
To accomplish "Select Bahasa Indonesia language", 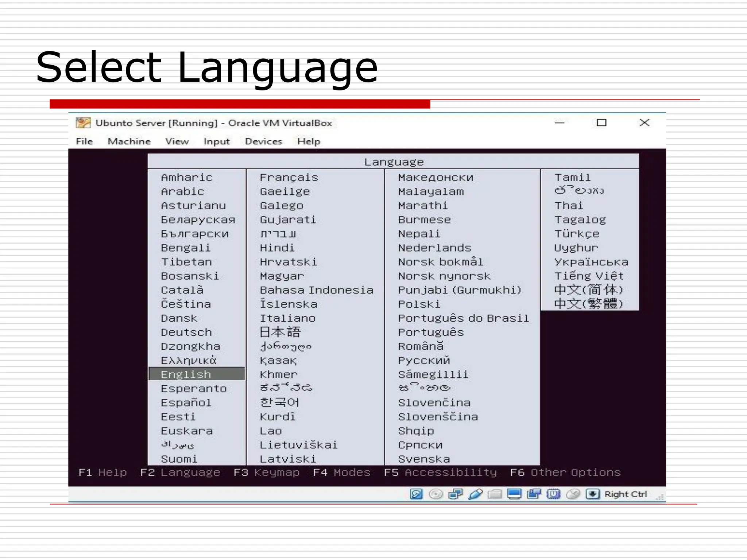I will click(317, 290).
